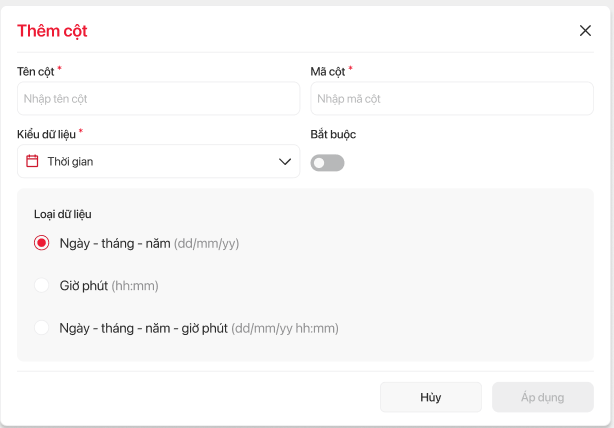This screenshot has width=614, height=428.
Task: Click the calendar icon in Kiểu dữ liệu
Action: click(x=32, y=161)
